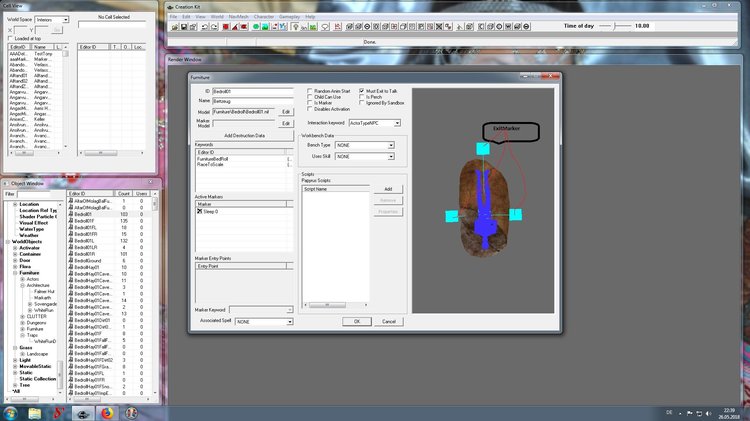Viewport: 750px width, 421px height.
Task: Open the World Space Interiors dropdown
Action: (x=66, y=20)
